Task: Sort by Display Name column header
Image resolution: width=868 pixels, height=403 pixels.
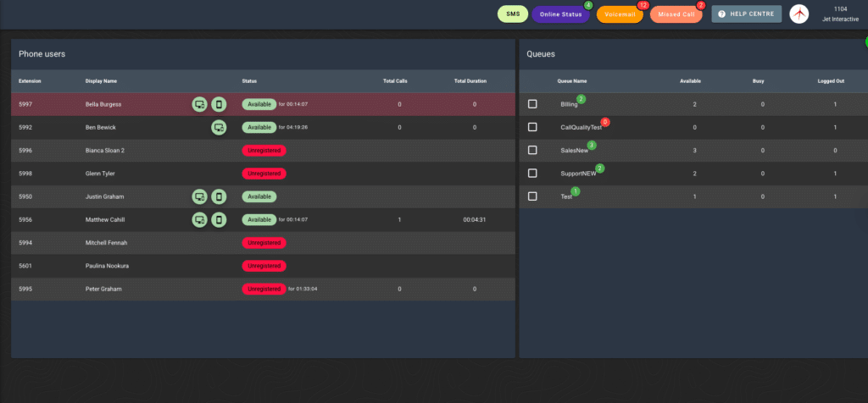Action: [101, 81]
